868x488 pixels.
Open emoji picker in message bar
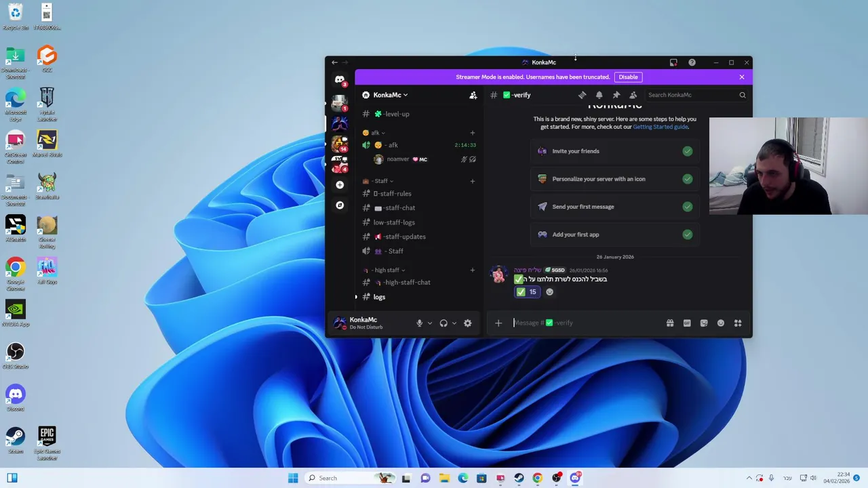[721, 323]
